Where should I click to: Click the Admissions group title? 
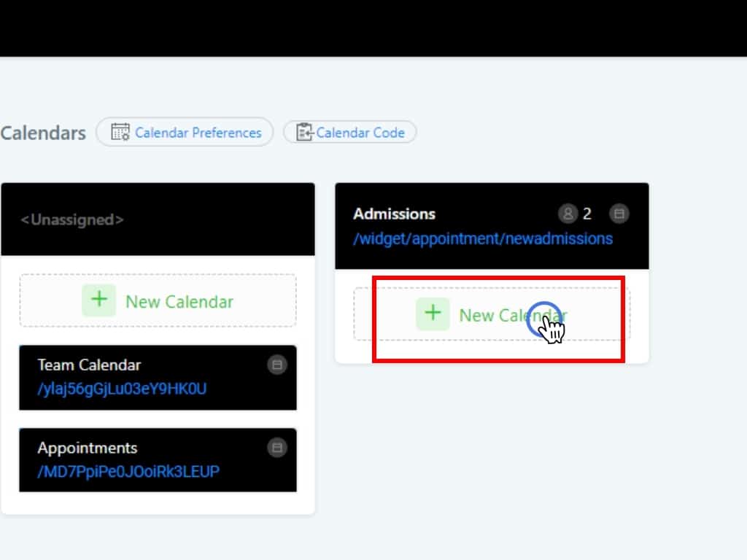pyautogui.click(x=394, y=214)
